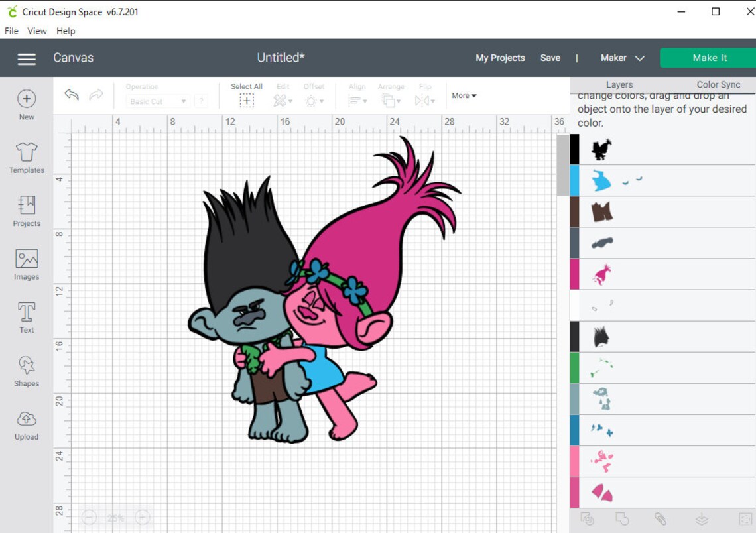Click the Slice icon below the layers
The image size is (756, 533).
(588, 519)
